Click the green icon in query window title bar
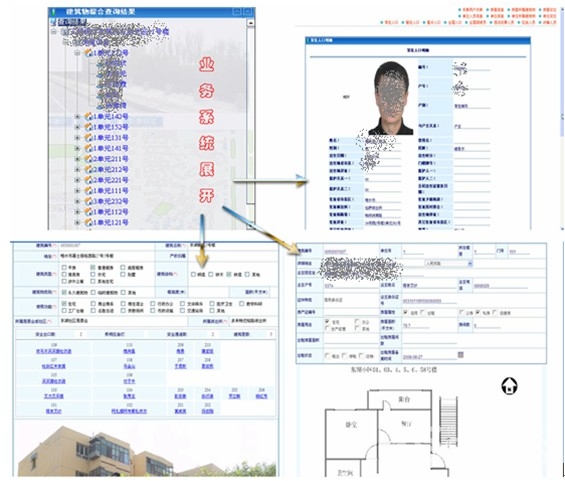Image resolution: width=565 pixels, height=481 pixels. (54, 12)
